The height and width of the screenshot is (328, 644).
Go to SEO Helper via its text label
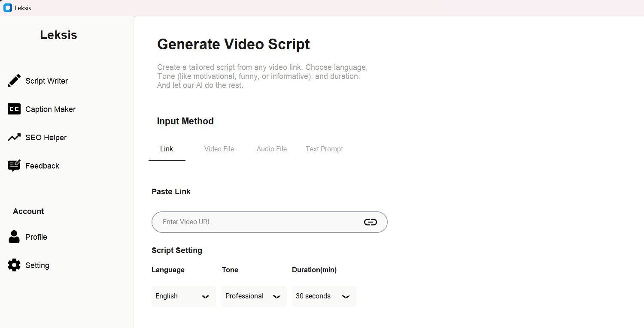click(46, 138)
